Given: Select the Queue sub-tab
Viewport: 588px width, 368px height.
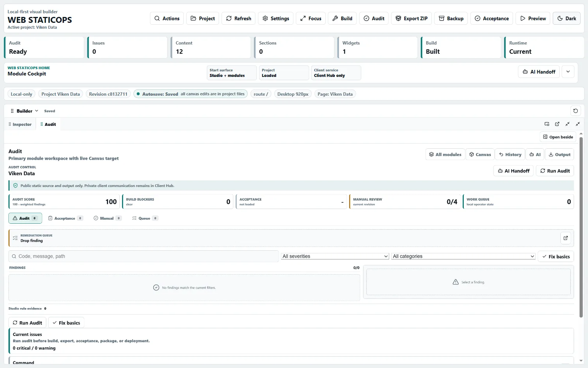Looking at the screenshot, I should 145,218.
